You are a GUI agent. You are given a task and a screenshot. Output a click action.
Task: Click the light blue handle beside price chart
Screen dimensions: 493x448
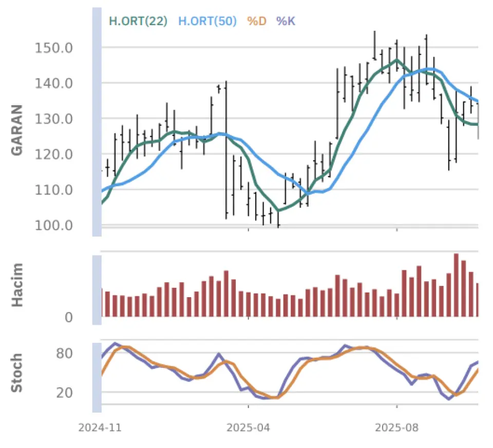(97, 122)
